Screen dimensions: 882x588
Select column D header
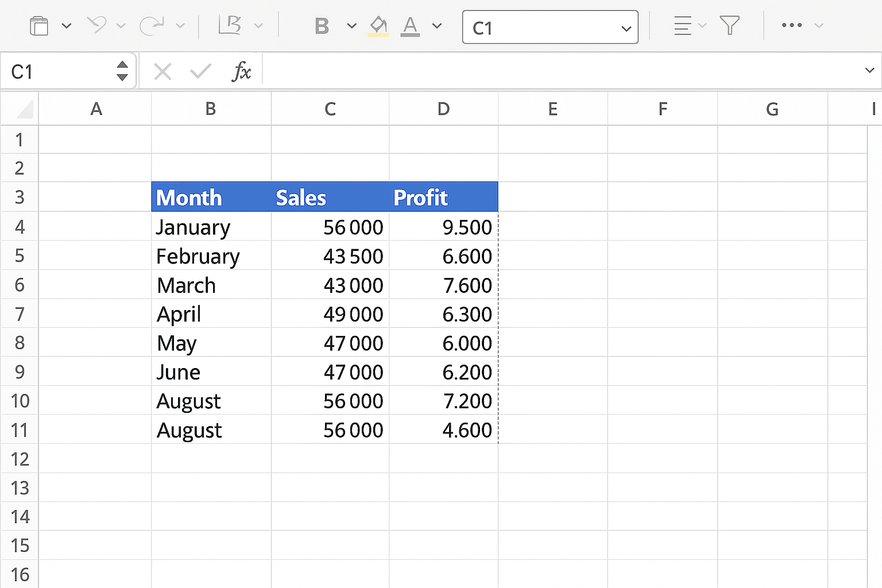(443, 109)
